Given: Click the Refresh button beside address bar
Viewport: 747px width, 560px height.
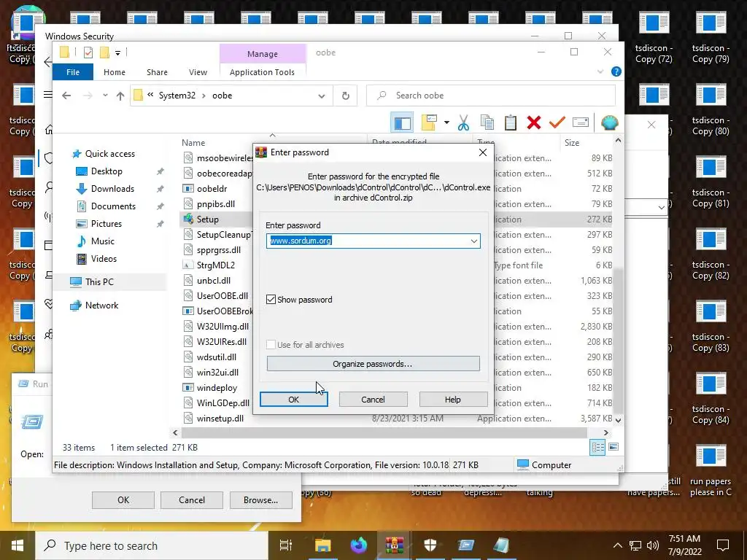Looking at the screenshot, I should 345,96.
